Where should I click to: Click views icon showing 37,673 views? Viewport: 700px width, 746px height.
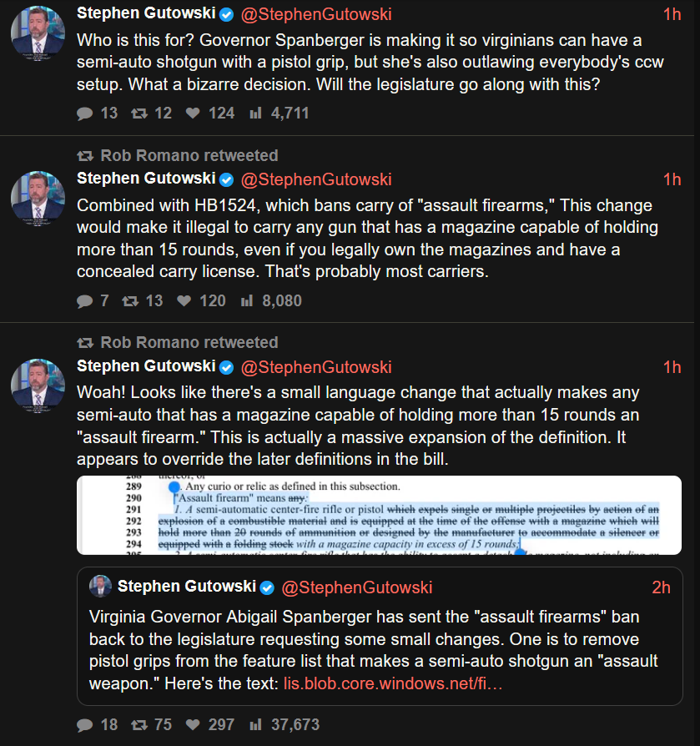coord(256,725)
